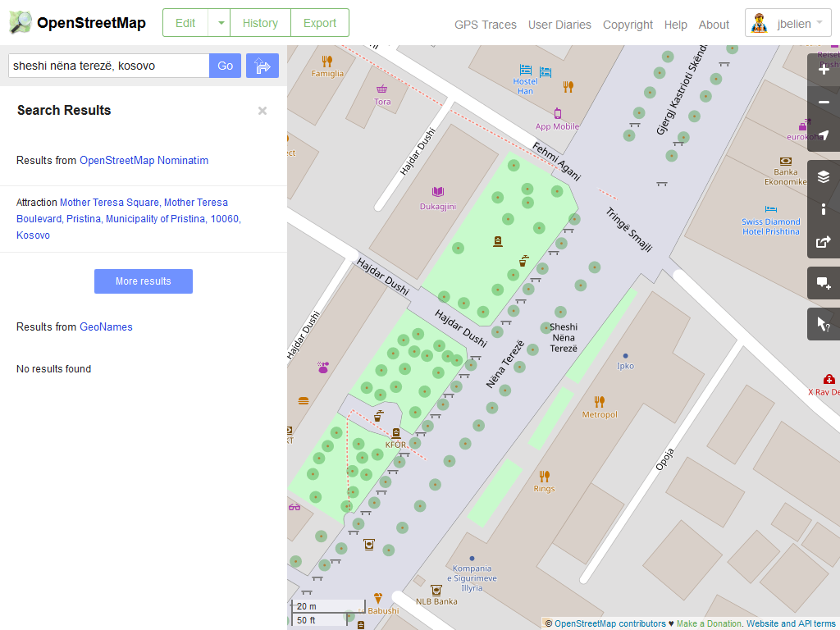Open the Export tab

(x=320, y=23)
